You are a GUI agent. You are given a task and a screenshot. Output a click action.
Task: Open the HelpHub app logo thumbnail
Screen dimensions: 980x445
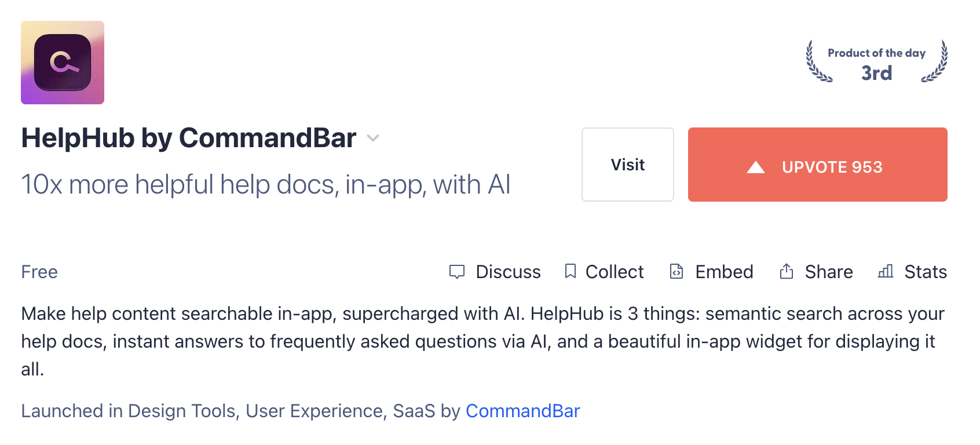coord(63,63)
